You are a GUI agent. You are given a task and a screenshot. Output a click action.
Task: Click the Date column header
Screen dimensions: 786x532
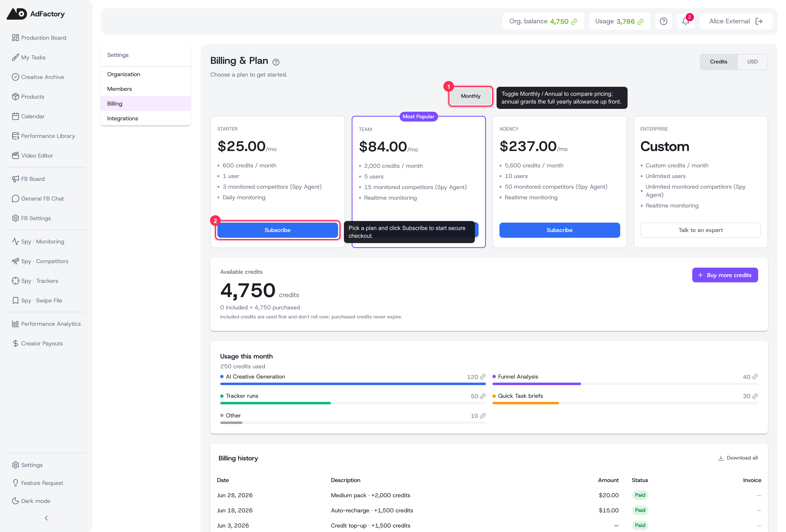(x=223, y=480)
